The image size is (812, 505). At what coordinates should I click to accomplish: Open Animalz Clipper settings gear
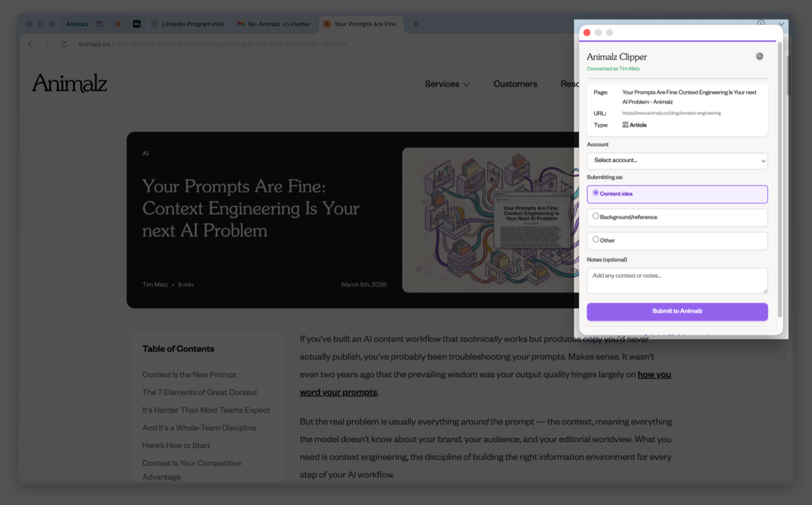tap(759, 57)
